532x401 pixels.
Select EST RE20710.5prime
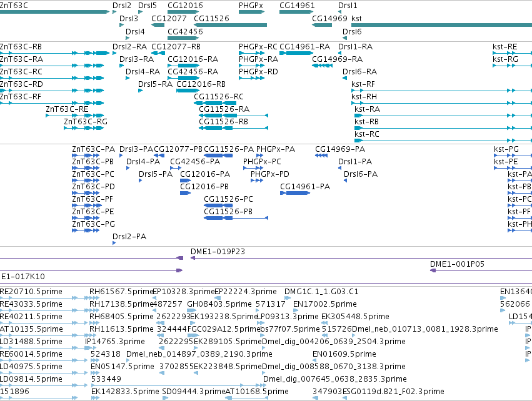31,292
